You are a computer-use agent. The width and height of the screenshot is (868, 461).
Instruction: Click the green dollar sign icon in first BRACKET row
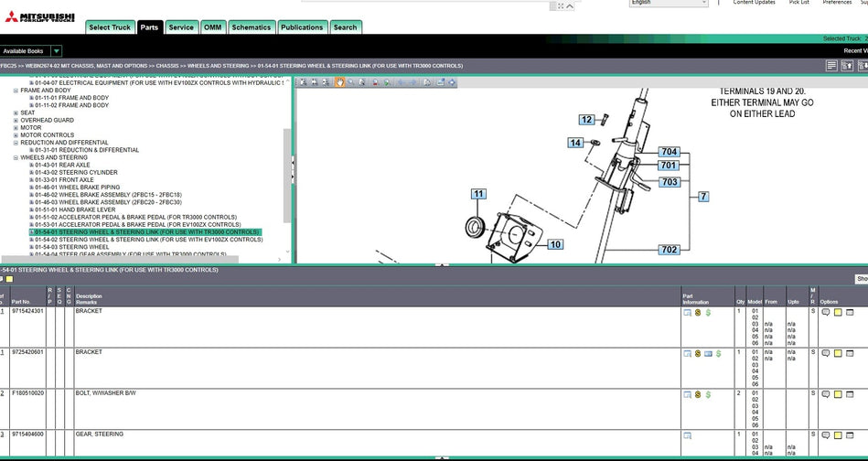708,313
